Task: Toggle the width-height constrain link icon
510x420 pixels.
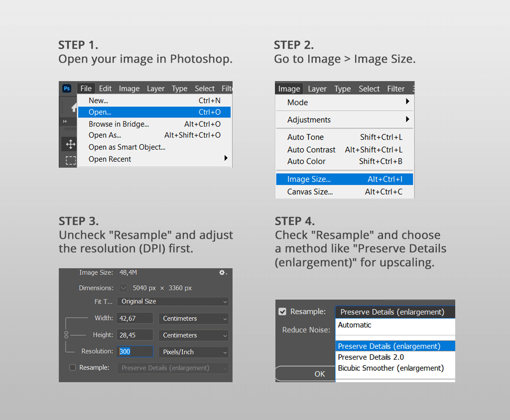Action: coord(66,335)
